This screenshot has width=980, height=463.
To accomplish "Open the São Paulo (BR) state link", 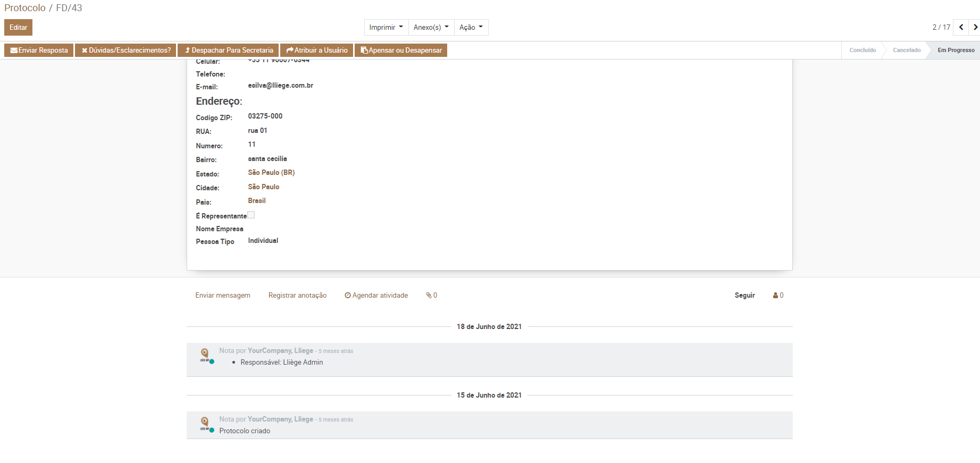I will pyautogui.click(x=271, y=173).
